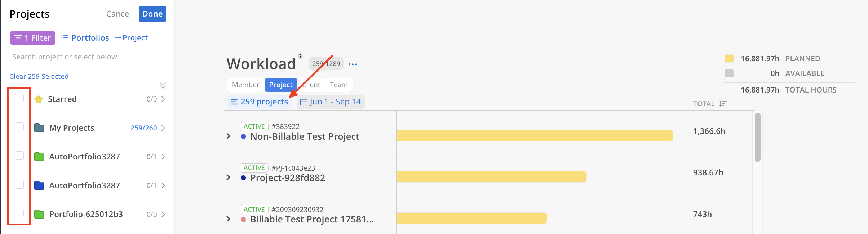The image size is (868, 234).
Task: Open the Workload three-dot options menu
Action: click(353, 64)
